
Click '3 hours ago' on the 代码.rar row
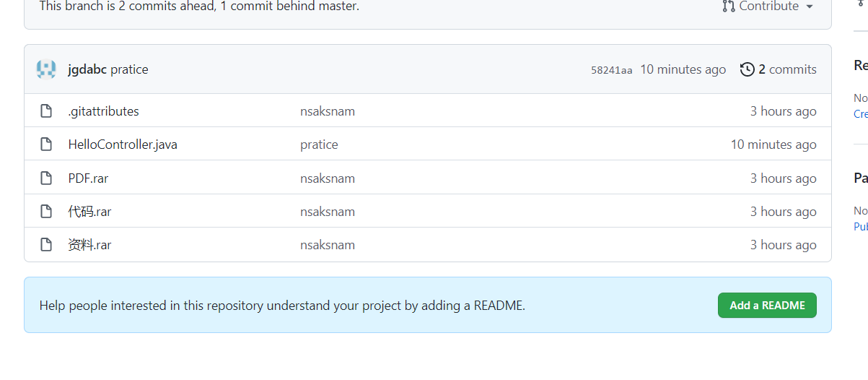point(783,212)
